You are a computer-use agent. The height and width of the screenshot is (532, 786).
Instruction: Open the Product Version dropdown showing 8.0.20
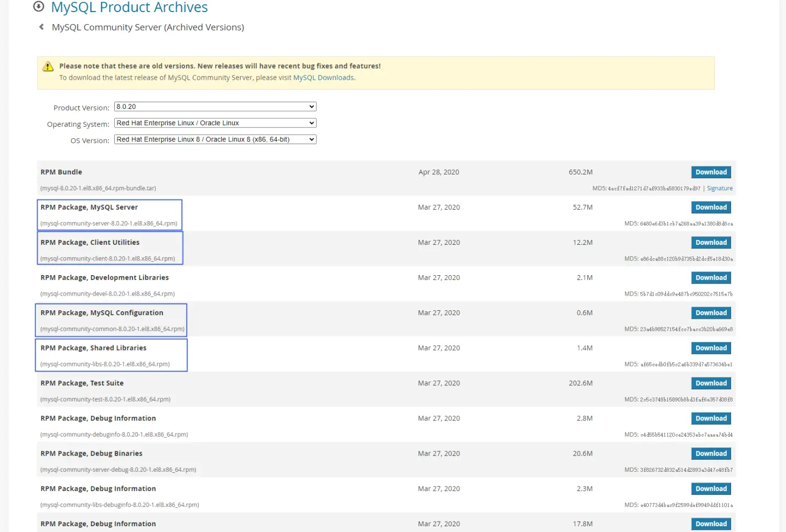click(215, 106)
